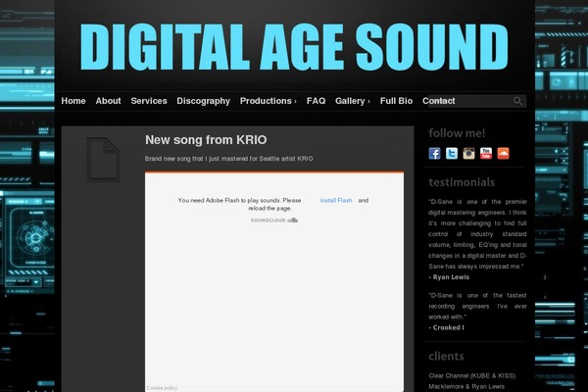
Task: Click the Digital Age Sound banner logo
Action: [x=294, y=46]
